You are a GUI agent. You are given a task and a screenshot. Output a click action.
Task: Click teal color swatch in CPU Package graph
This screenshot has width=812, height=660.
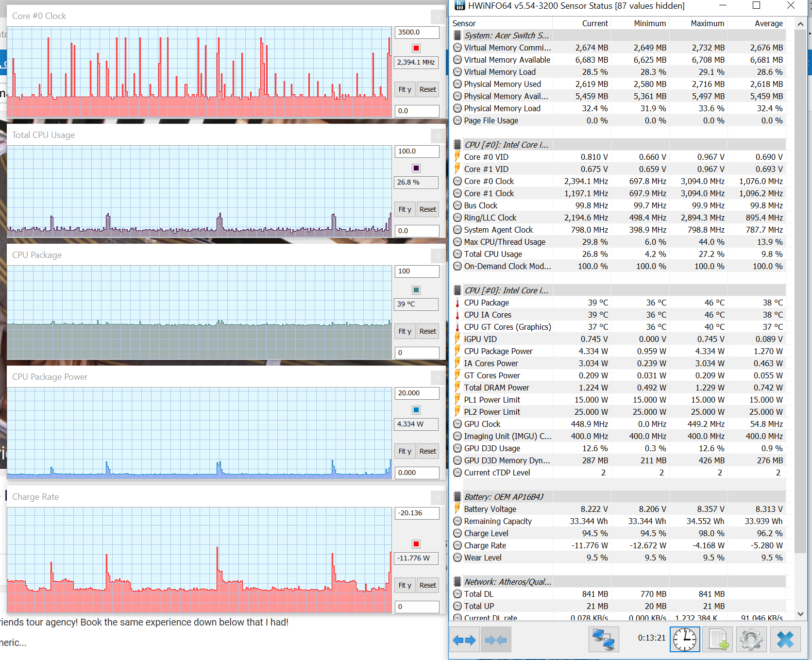coord(416,290)
